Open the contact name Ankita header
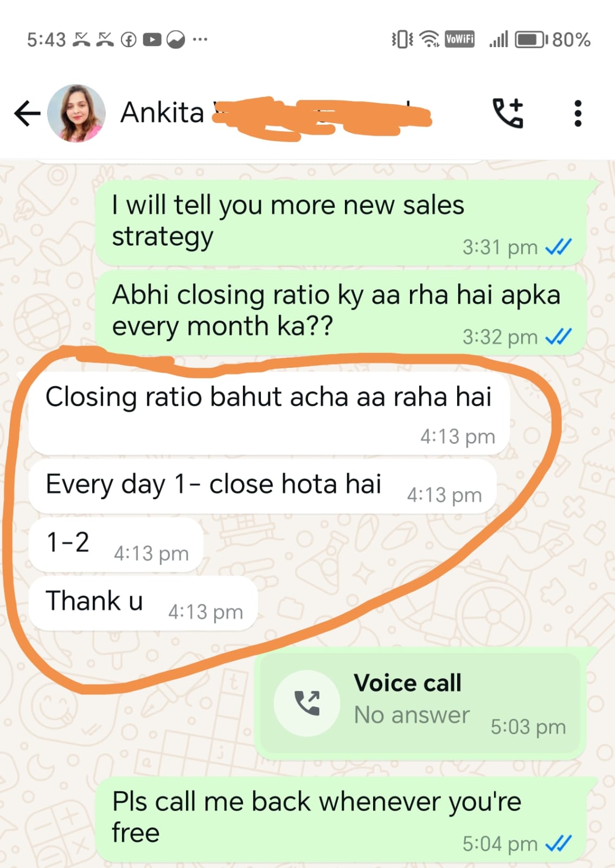This screenshot has width=615, height=868. click(162, 113)
